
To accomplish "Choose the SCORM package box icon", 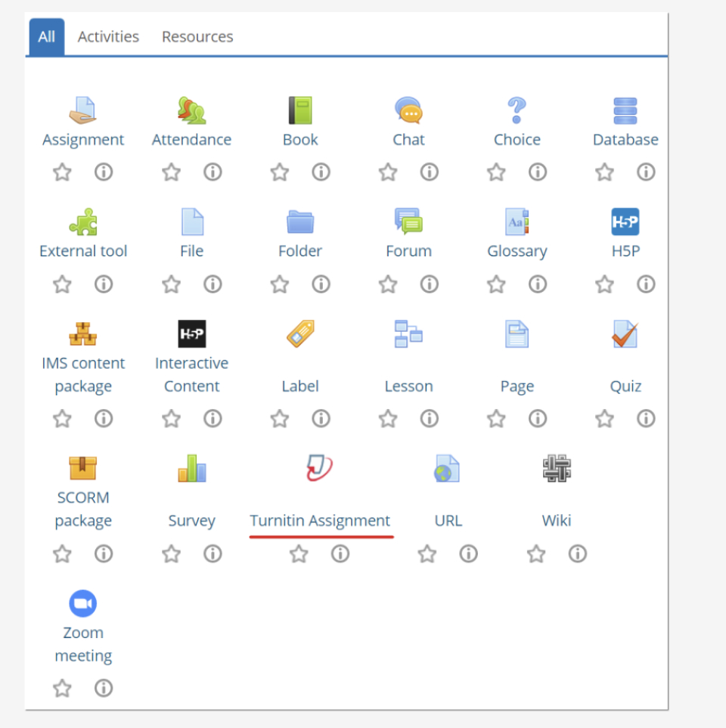I will tap(83, 468).
